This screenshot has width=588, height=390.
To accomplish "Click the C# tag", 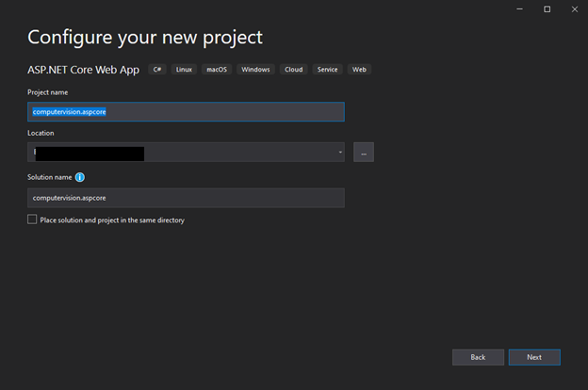I will pos(157,70).
